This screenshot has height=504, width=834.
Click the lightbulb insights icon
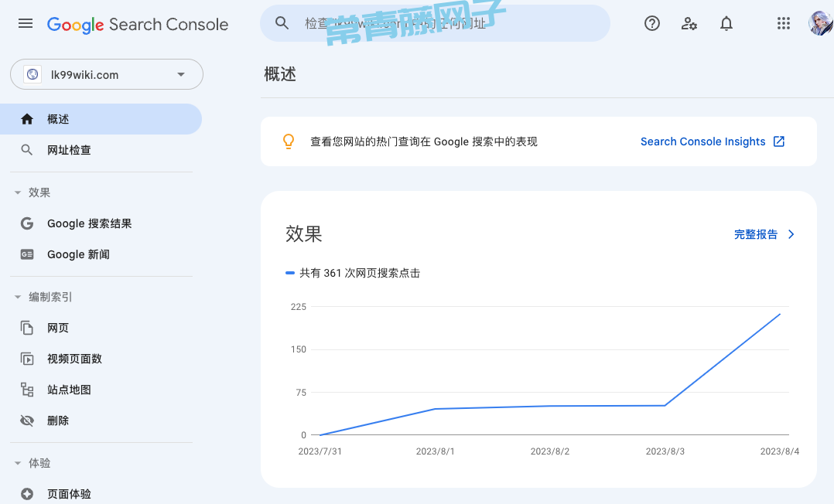click(289, 141)
